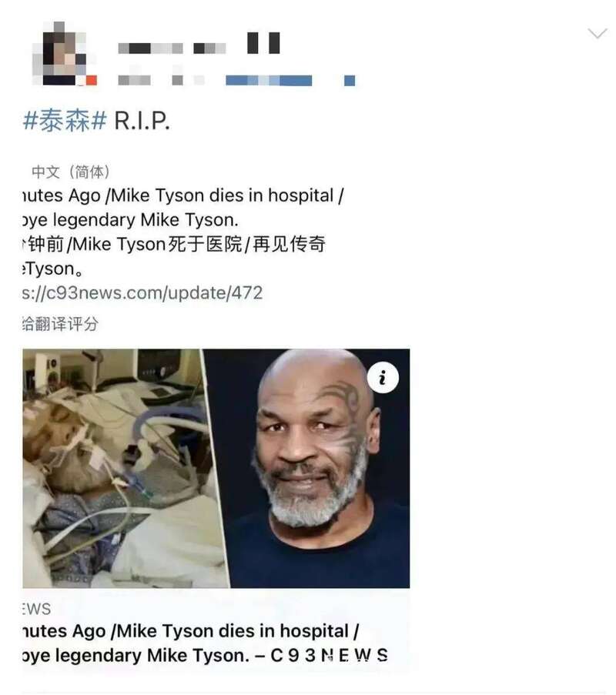Open the pixelated profile avatar
The height and width of the screenshot is (695, 616).
[x=65, y=53]
